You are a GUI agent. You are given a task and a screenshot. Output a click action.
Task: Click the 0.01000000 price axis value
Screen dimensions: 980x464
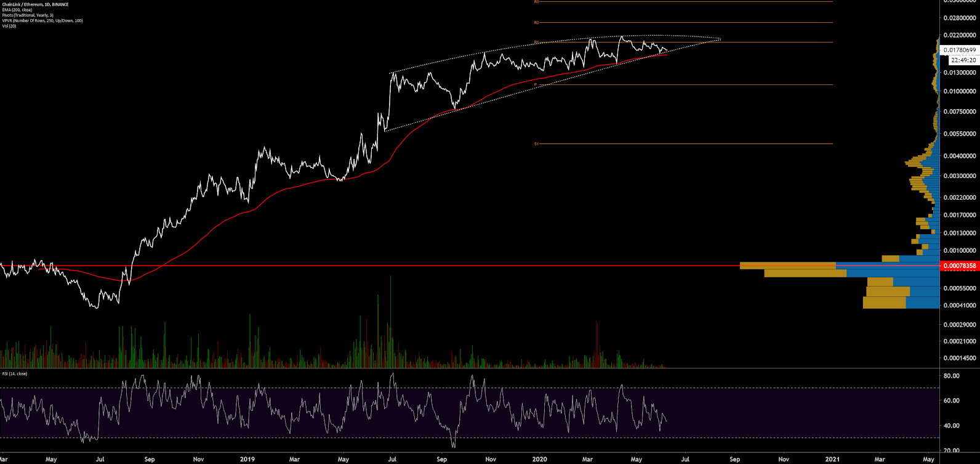pos(960,91)
